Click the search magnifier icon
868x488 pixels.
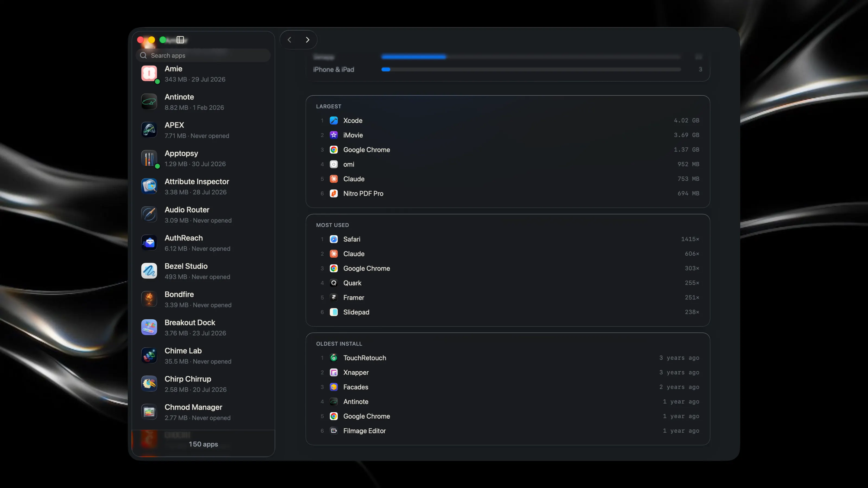143,55
